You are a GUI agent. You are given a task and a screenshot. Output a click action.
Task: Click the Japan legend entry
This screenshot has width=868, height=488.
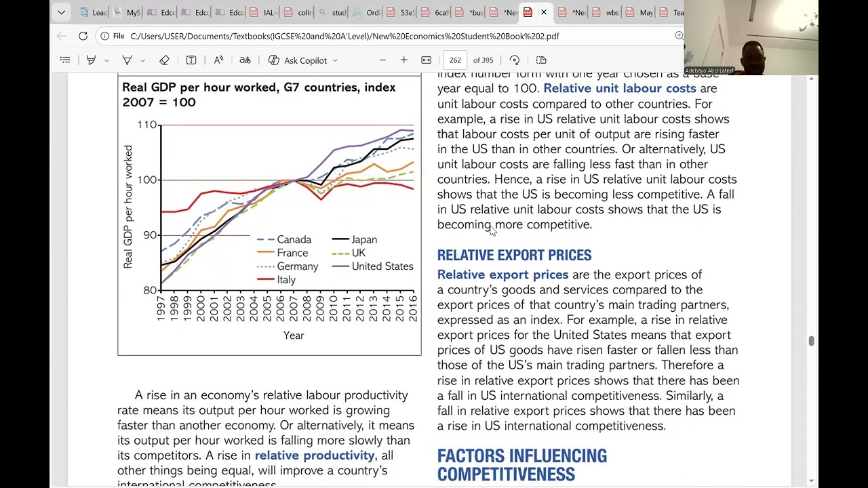(354, 240)
